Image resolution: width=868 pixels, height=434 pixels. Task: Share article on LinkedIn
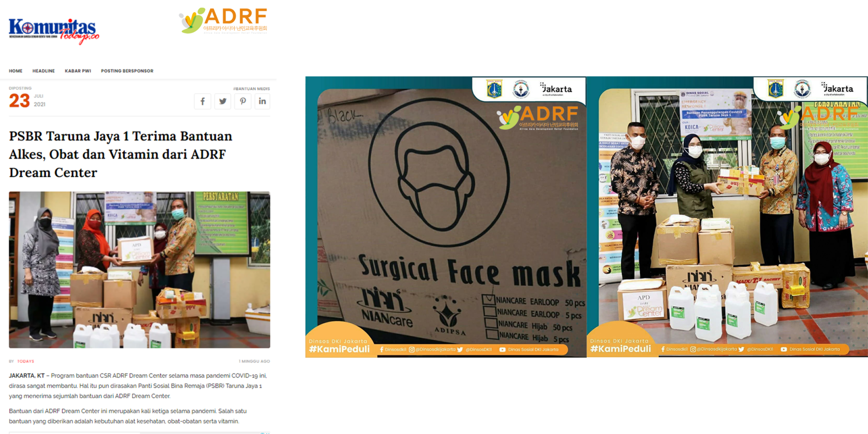262,101
